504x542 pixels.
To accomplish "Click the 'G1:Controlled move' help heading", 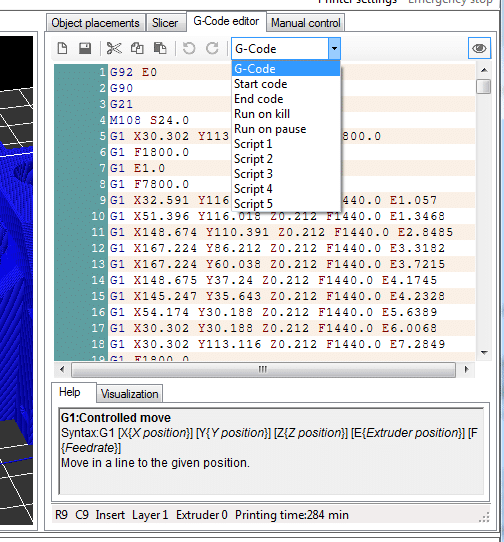I will point(116,418).
